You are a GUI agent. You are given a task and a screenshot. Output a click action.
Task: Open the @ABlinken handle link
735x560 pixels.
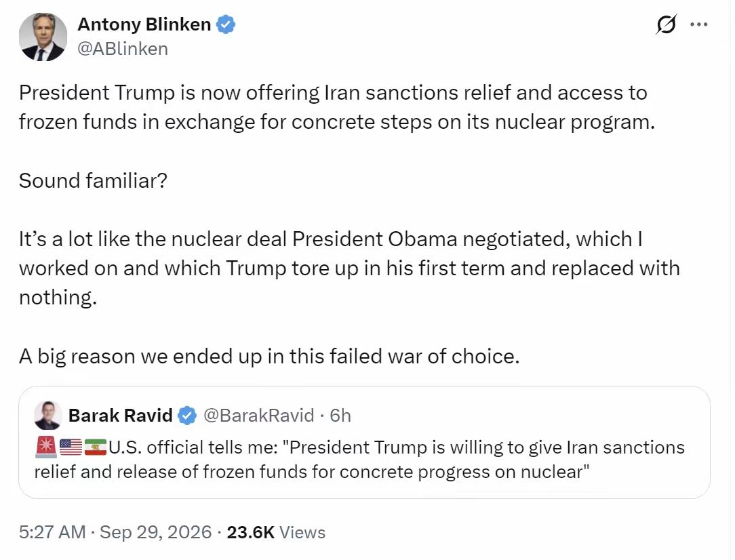tap(123, 49)
